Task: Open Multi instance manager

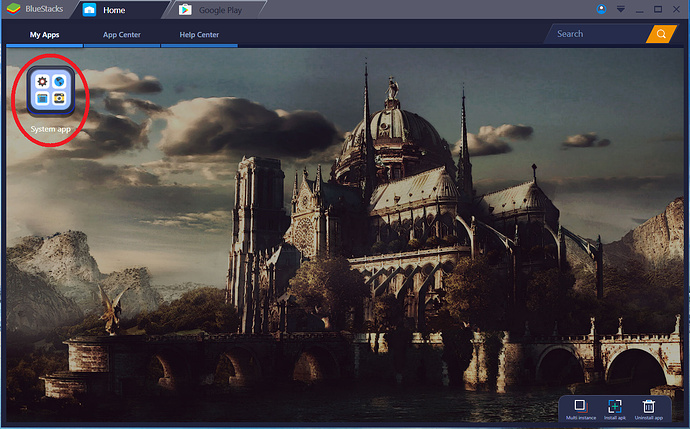Action: [x=580, y=409]
